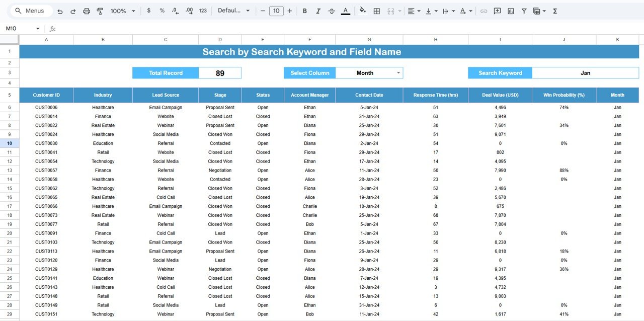Screen dimensions: 644x321
Task: Click the increase font size plus button
Action: (x=289, y=11)
